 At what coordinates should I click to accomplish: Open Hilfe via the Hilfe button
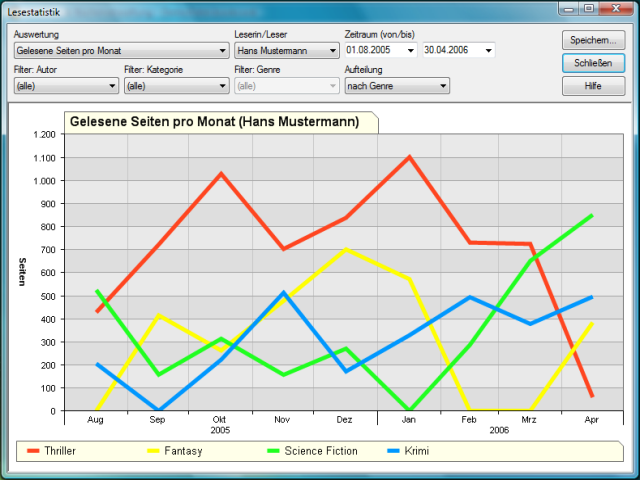point(593,86)
